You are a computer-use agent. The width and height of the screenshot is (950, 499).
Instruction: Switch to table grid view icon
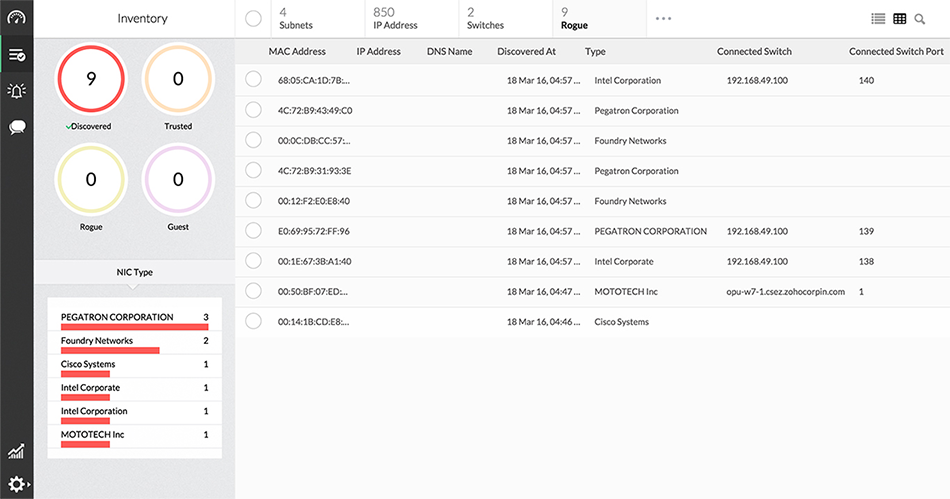(x=900, y=19)
